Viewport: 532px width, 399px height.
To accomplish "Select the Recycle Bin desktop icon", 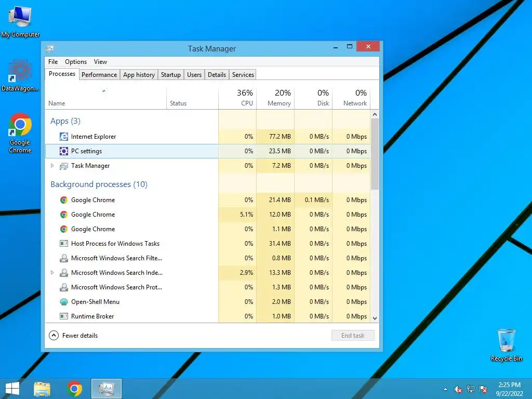I will point(506,345).
